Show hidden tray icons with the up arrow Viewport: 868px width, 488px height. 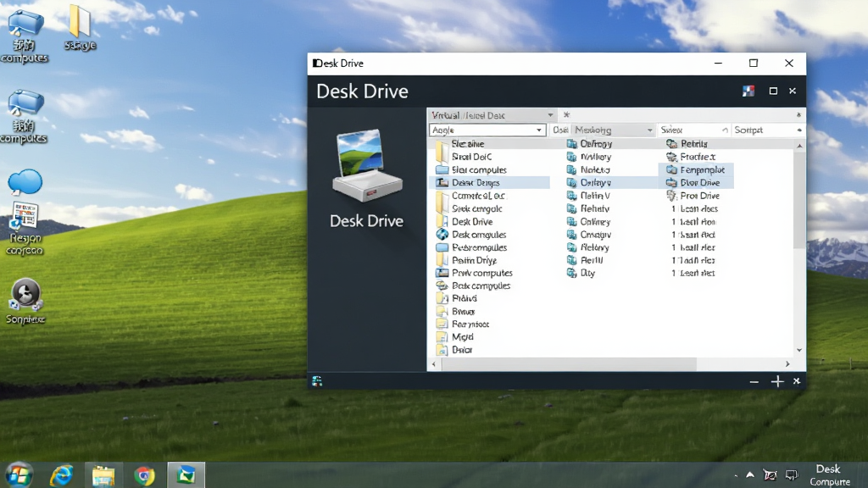click(750, 474)
